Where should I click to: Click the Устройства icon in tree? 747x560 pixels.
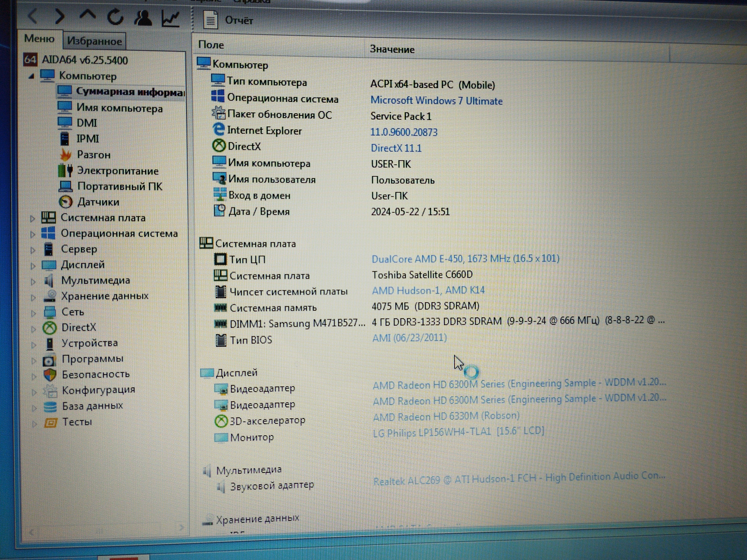(x=50, y=343)
